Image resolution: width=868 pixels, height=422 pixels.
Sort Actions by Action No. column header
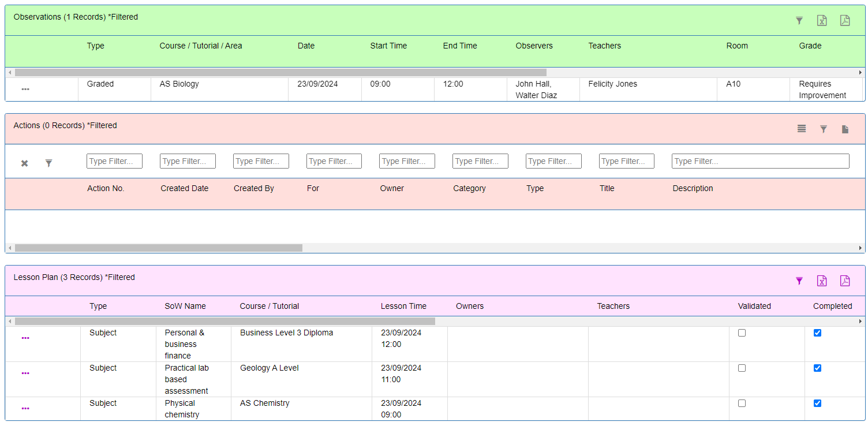coord(106,188)
